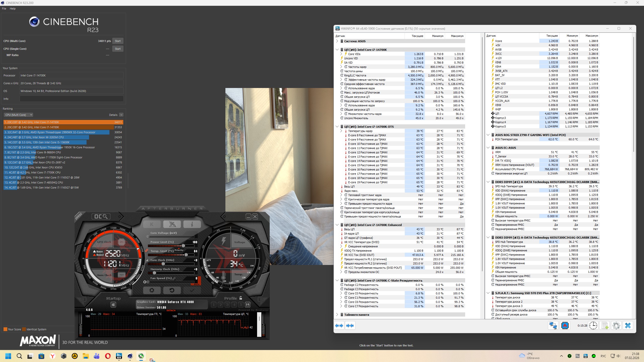Open the Help menu
The image size is (644, 362).
click(x=13, y=9)
